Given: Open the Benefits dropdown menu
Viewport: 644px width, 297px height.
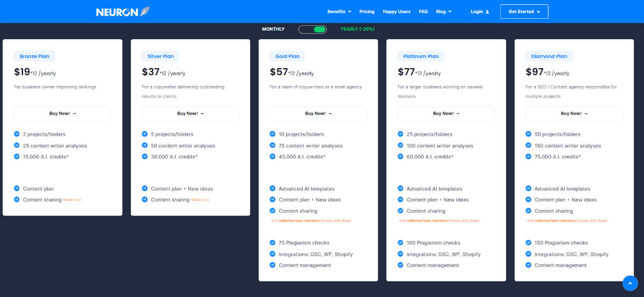Looking at the screenshot, I should (339, 11).
